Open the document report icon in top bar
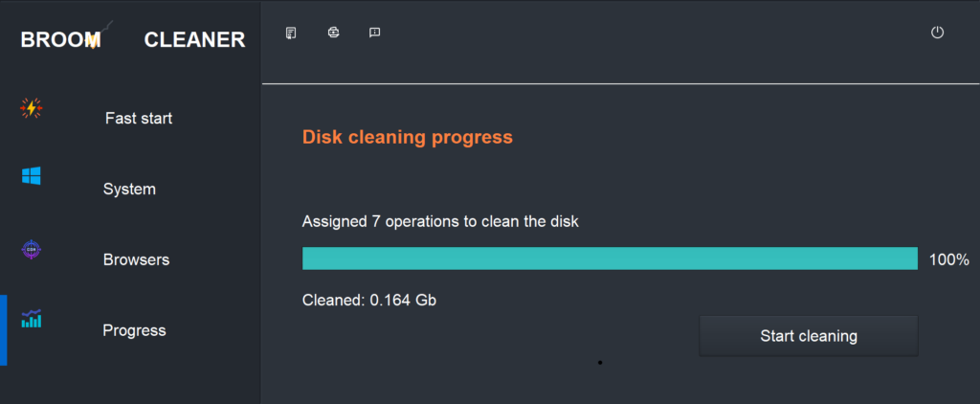Image resolution: width=980 pixels, height=404 pixels. coord(291,33)
